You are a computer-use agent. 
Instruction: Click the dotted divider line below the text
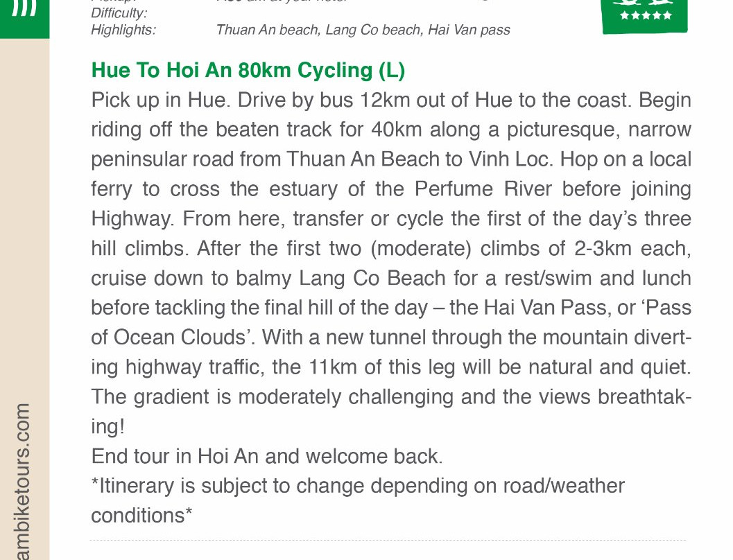(388, 540)
